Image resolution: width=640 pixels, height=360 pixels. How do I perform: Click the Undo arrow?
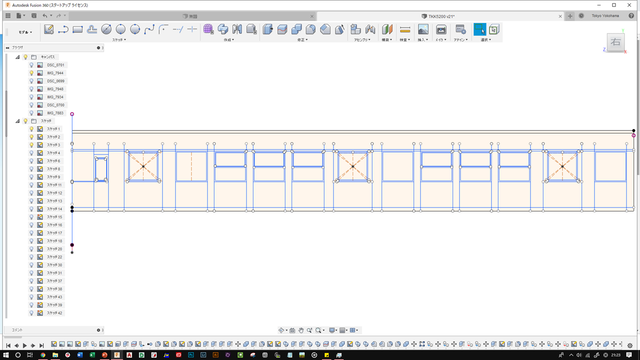pyautogui.click(x=45, y=16)
